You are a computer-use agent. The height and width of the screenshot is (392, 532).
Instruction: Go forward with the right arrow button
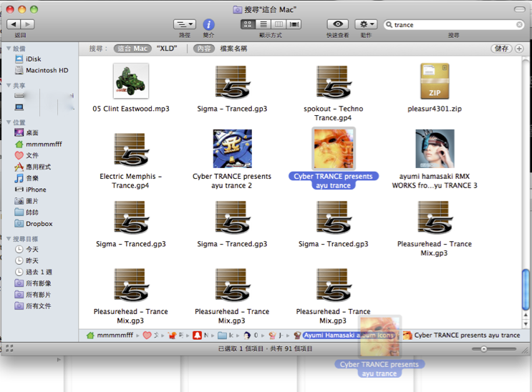coord(28,24)
